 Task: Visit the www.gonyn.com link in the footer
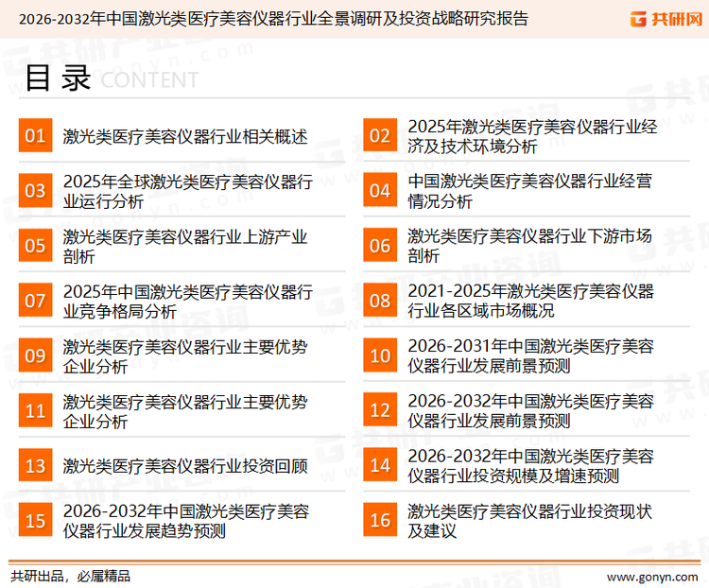[652, 576]
